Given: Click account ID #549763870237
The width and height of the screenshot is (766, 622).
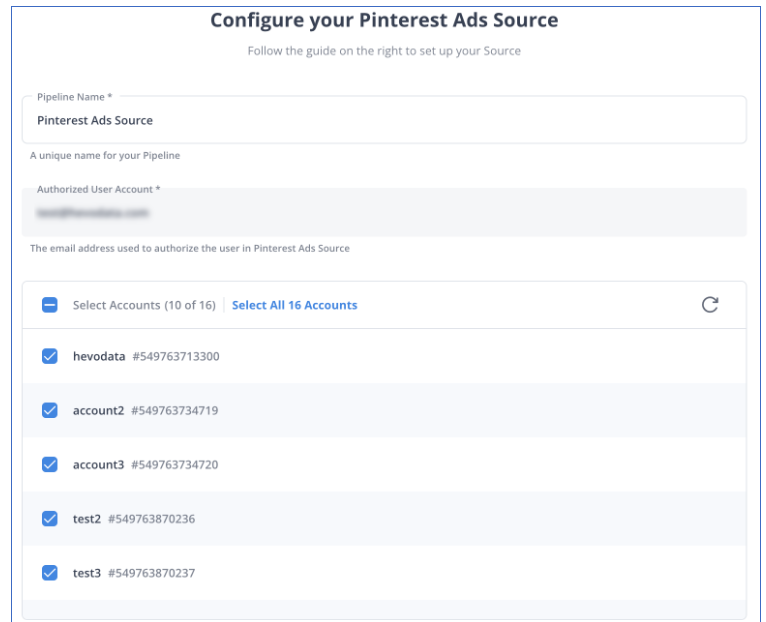Looking at the screenshot, I should click(x=151, y=573).
